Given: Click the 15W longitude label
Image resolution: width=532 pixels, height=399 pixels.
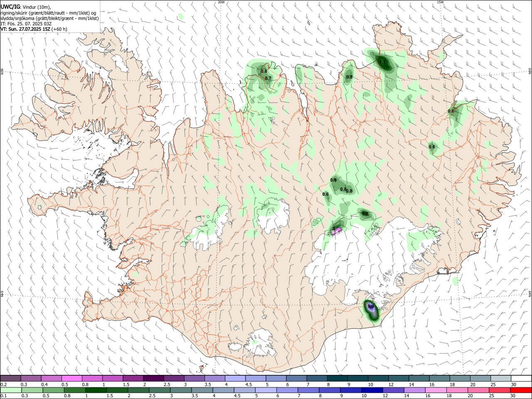Looking at the screenshot, I should [x=440, y=2].
